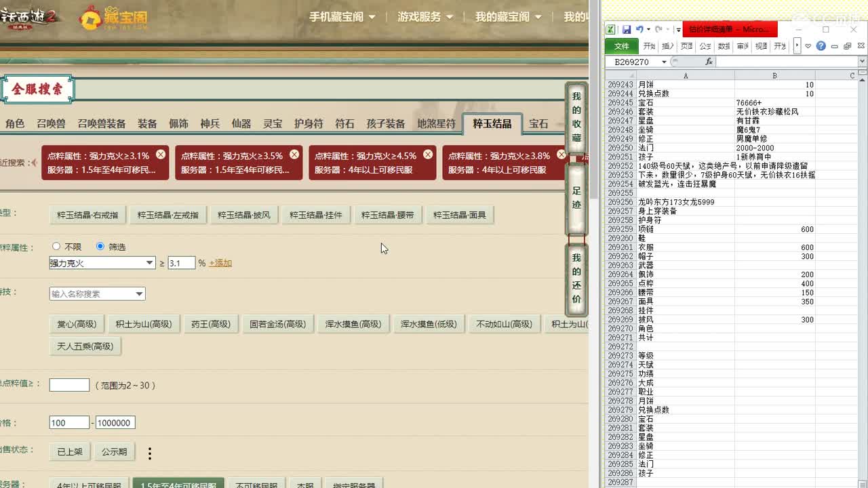Minimize the Excel workbook window icon
This screenshot has height=488, width=868.
835,46
